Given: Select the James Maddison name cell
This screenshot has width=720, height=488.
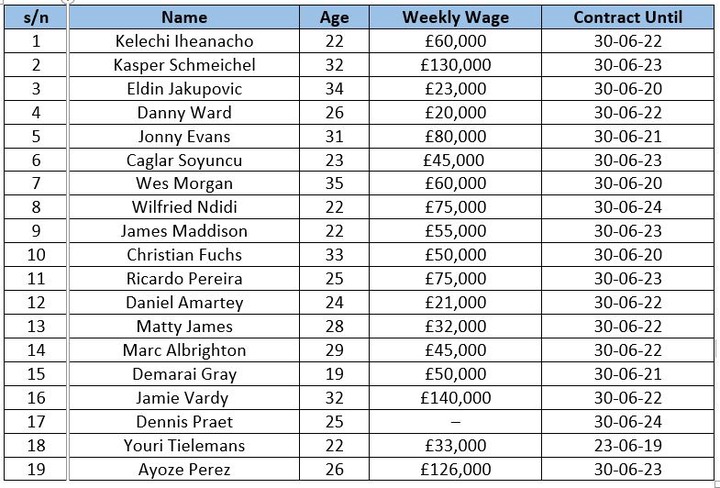Looking at the screenshot, I should pos(184,231).
